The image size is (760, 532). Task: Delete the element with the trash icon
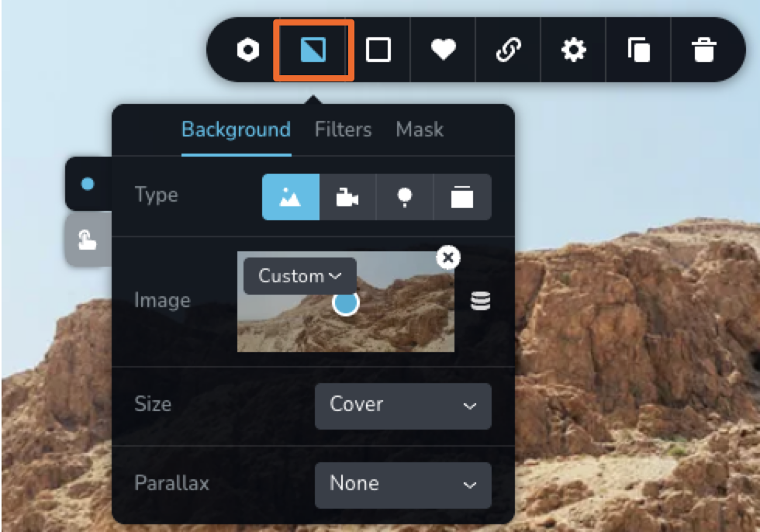pyautogui.click(x=703, y=51)
